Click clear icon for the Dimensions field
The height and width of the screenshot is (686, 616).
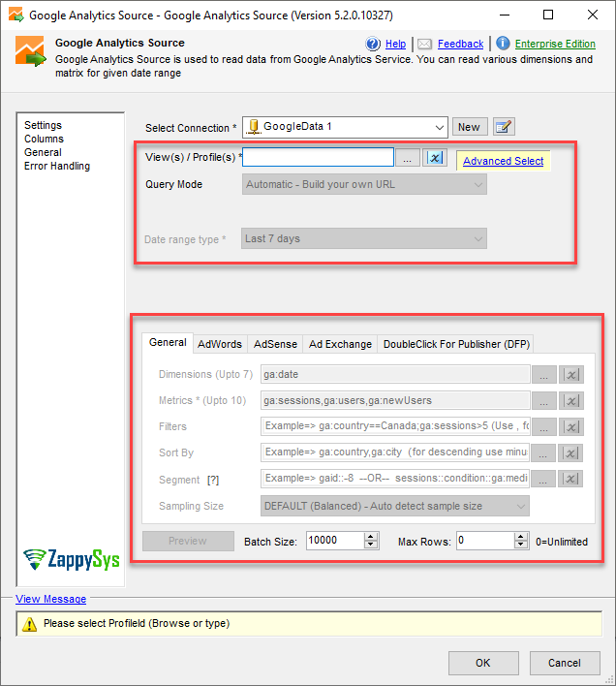coord(571,375)
